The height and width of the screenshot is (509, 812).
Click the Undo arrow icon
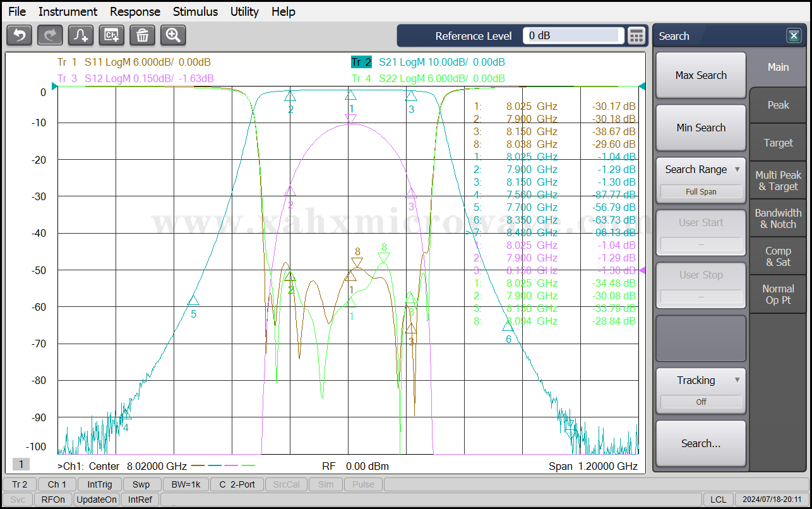[19, 35]
